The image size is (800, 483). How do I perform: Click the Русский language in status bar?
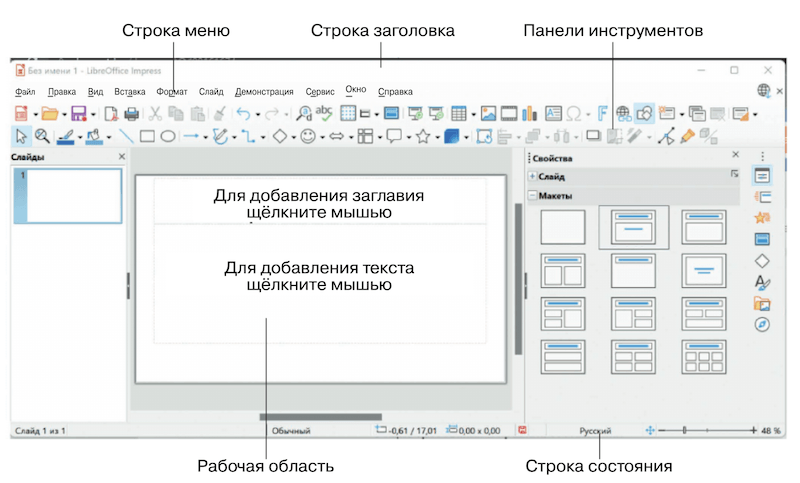pyautogui.click(x=595, y=431)
